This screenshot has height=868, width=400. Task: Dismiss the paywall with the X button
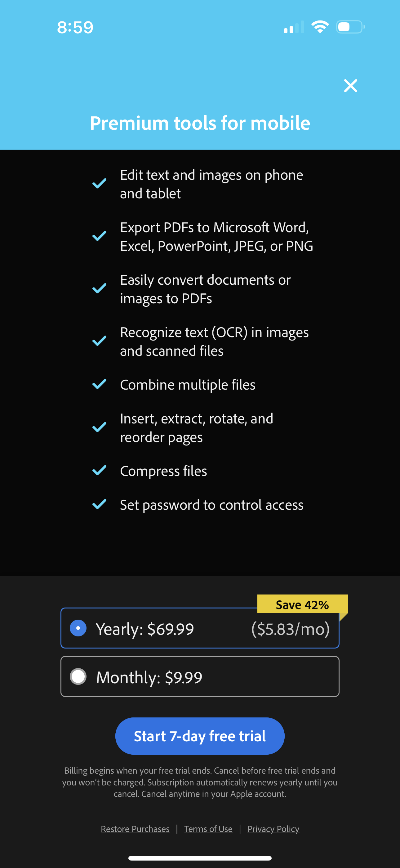(351, 86)
